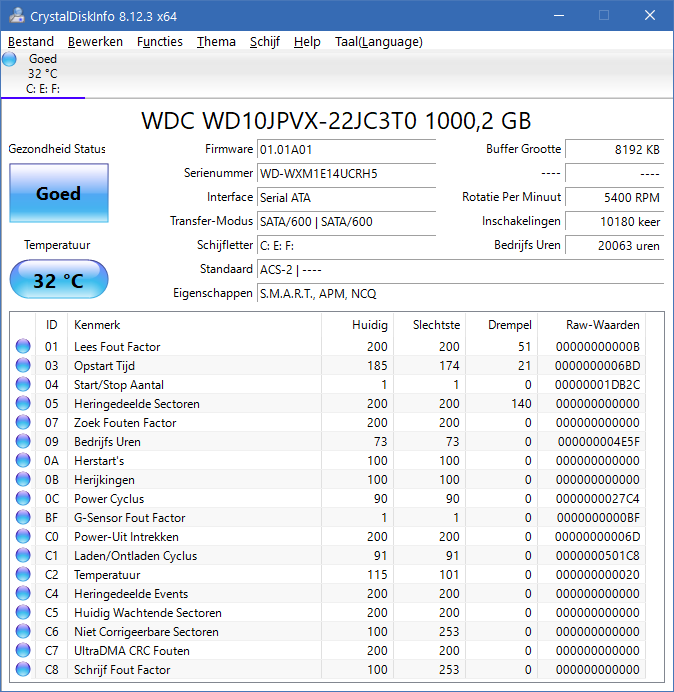Click the CrystalDiskInfo app icon in title bar

point(17,15)
